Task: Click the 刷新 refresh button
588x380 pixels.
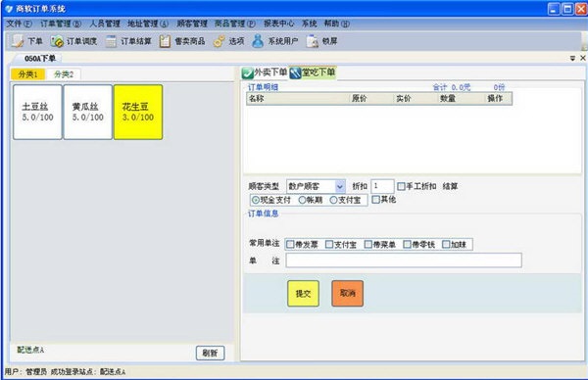Action: tap(210, 353)
